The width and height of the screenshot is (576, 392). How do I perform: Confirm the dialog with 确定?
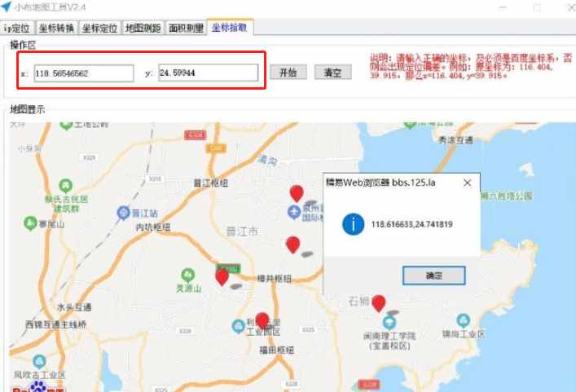point(434,275)
